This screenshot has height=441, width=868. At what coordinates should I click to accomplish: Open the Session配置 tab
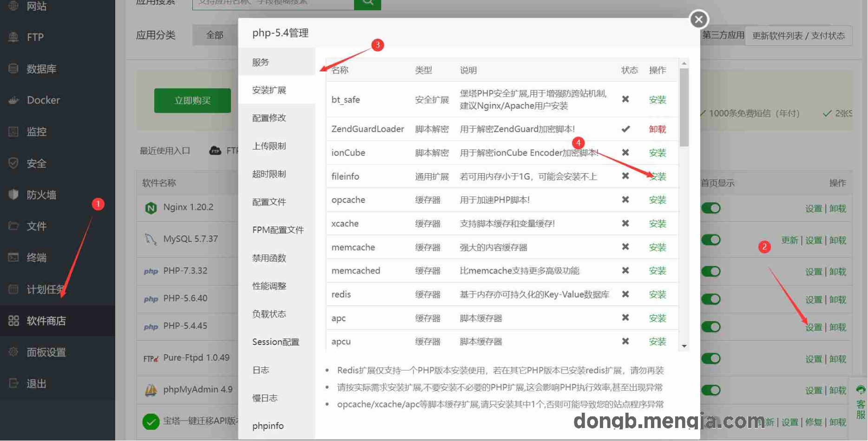pyautogui.click(x=276, y=342)
